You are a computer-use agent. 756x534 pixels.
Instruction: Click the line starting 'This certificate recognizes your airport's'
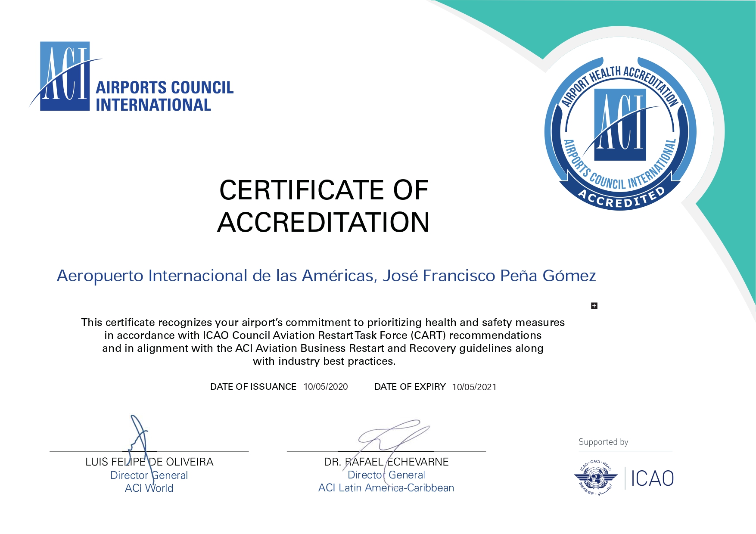click(x=323, y=322)
